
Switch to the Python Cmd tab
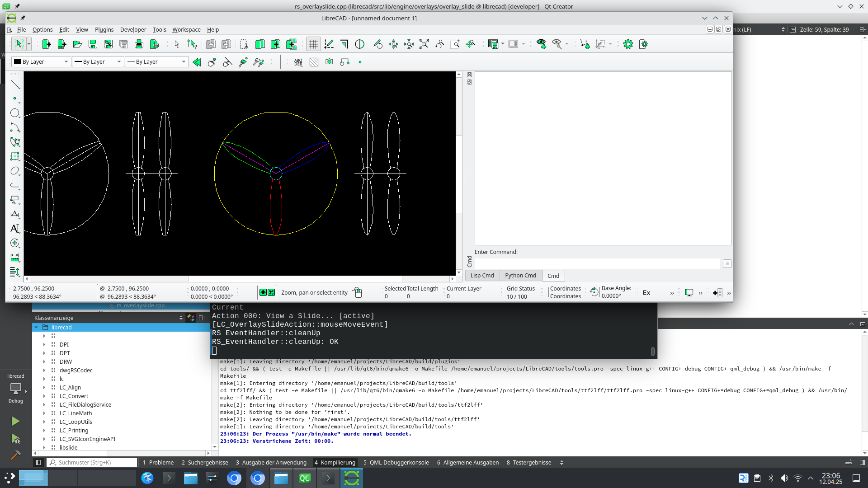(520, 276)
